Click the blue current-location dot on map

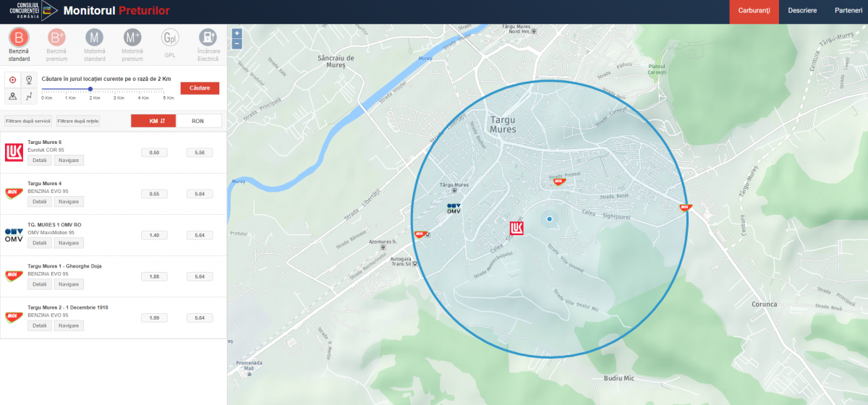(x=549, y=218)
